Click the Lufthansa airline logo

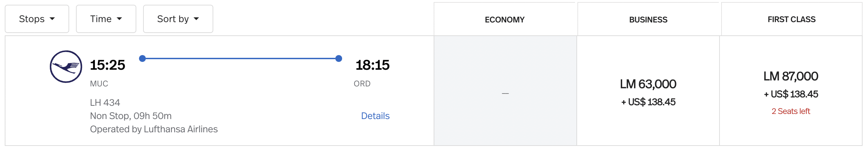coord(66,67)
